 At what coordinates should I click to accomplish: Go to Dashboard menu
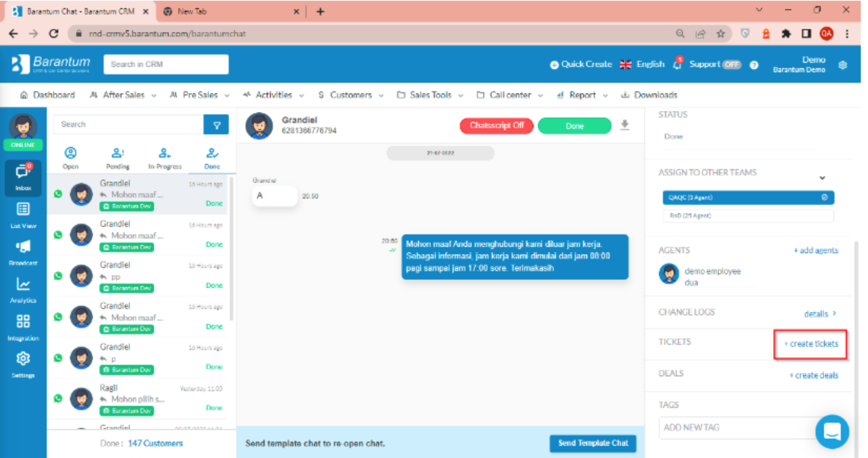click(x=48, y=95)
